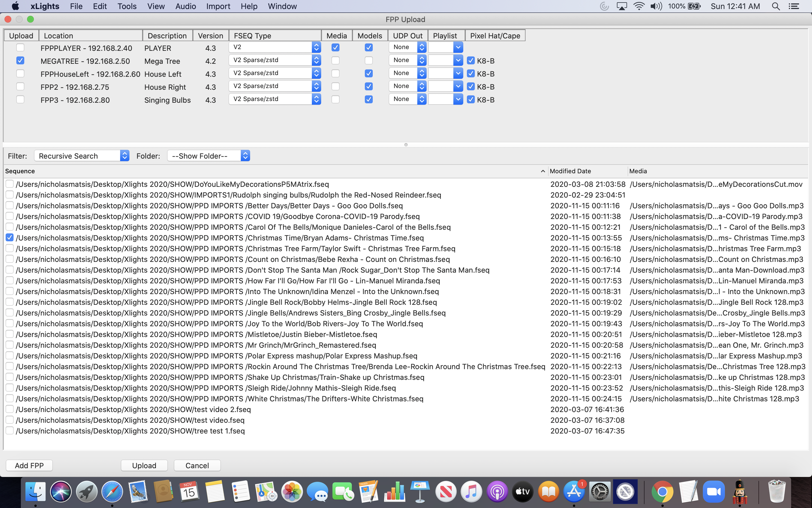
Task: Launch Siri from the dock
Action: (x=61, y=492)
